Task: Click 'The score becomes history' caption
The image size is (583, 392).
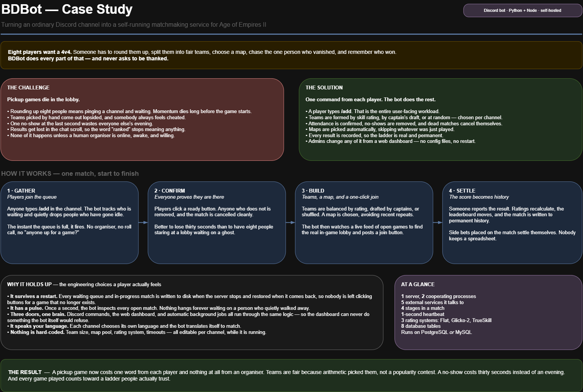Action: pyautogui.click(x=479, y=197)
